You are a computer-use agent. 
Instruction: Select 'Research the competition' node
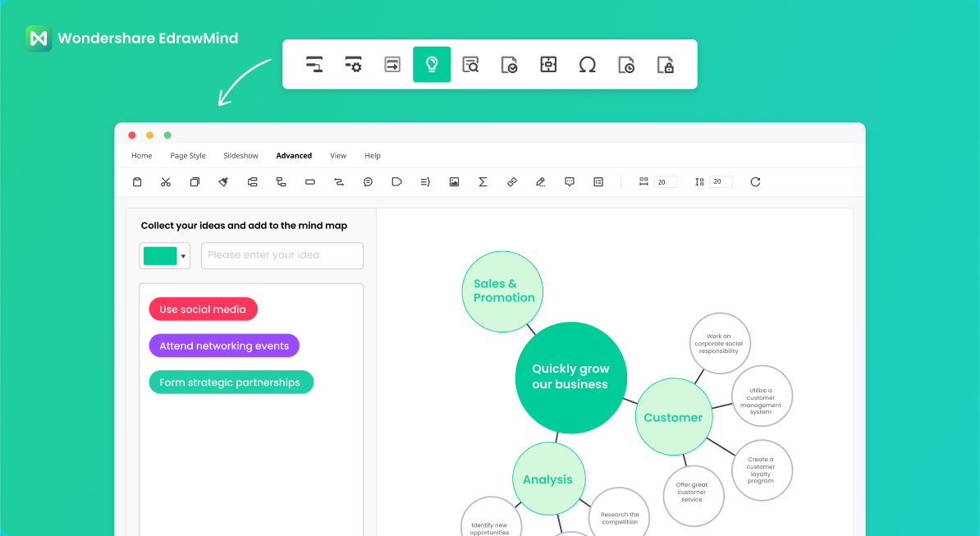(x=619, y=511)
